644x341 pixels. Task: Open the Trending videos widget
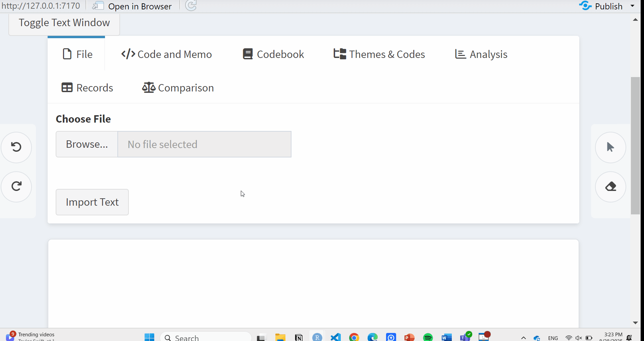(x=30, y=336)
